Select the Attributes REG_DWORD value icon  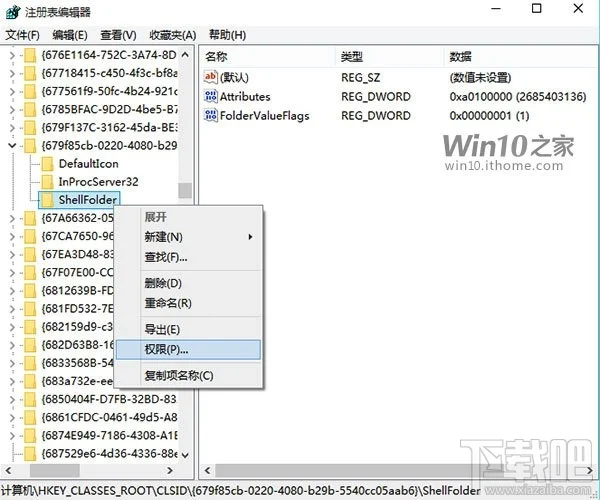click(211, 97)
